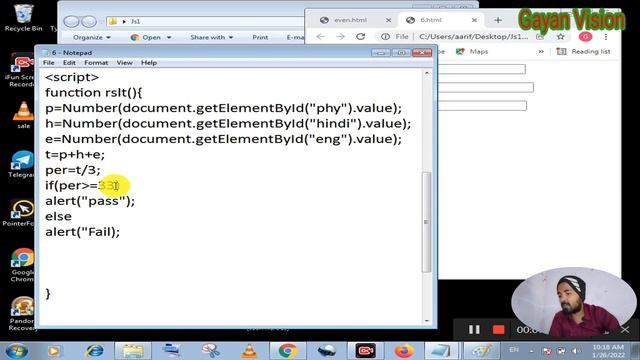Click the EN language indicator in the tray

point(514,350)
